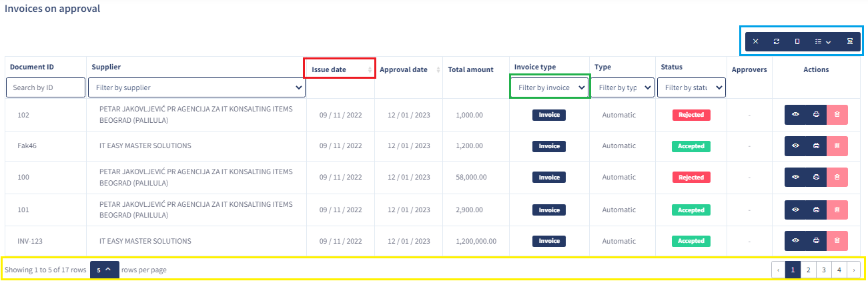
Task: Click the Document ID column header
Action: [x=32, y=67]
